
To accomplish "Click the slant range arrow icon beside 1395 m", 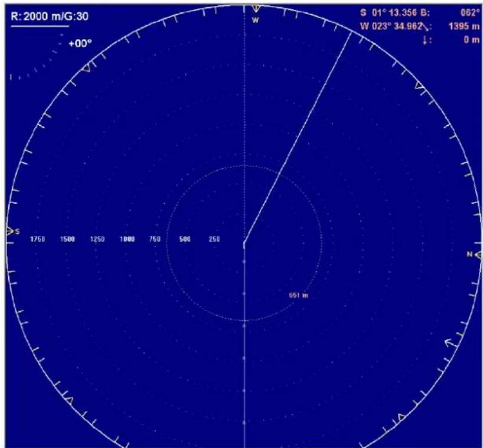I will click(x=425, y=27).
